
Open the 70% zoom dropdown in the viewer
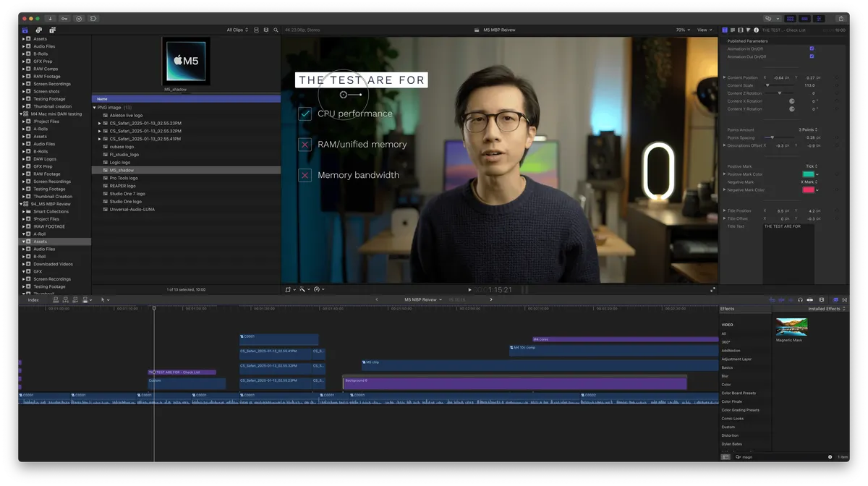682,30
